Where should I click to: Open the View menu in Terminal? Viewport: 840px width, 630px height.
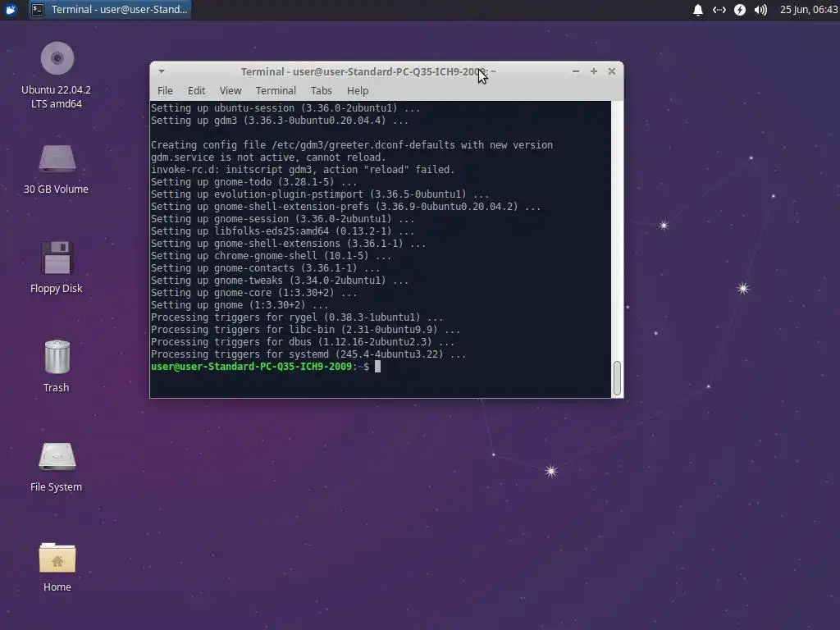click(231, 90)
